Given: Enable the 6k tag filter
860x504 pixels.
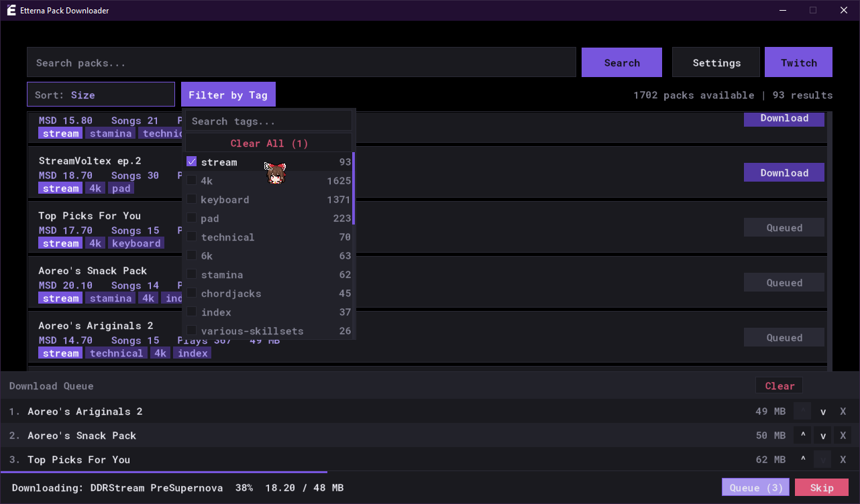Looking at the screenshot, I should click(191, 256).
